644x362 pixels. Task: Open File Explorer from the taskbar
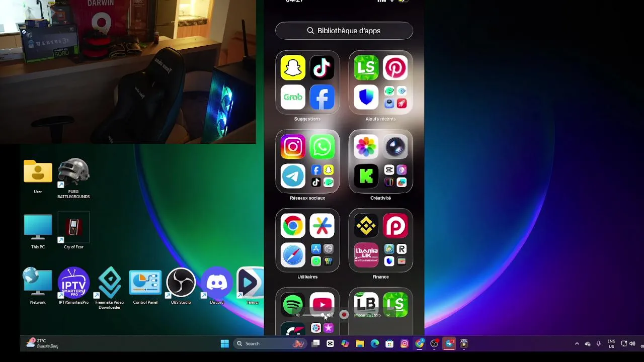(x=360, y=343)
